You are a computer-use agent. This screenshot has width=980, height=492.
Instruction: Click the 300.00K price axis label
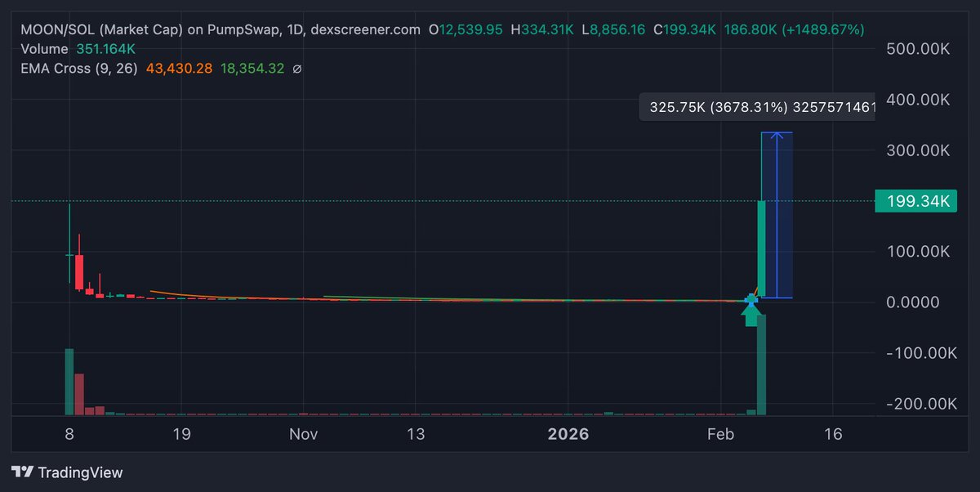[x=918, y=150]
